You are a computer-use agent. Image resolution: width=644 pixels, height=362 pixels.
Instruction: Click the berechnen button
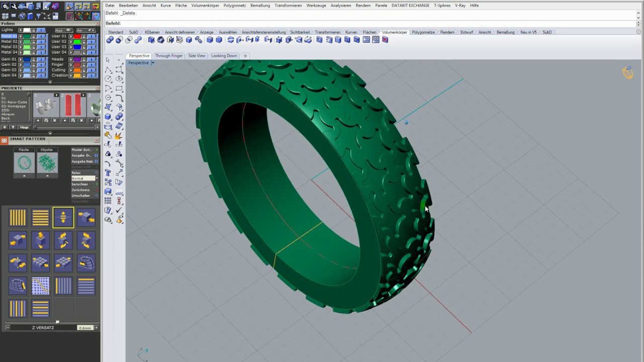click(x=85, y=184)
